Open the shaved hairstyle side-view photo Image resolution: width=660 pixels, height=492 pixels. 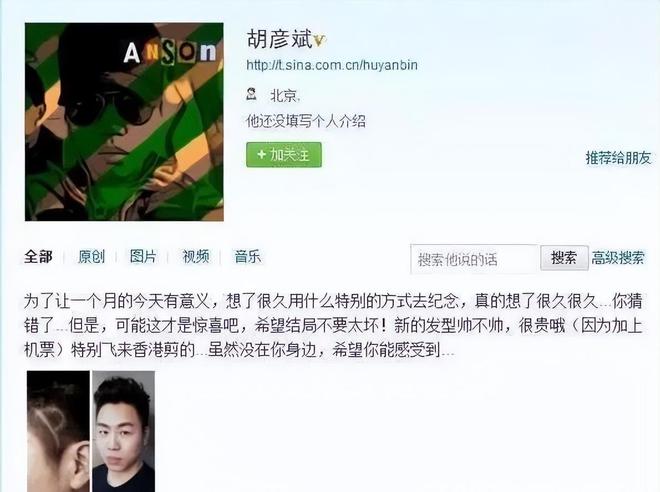[x=58, y=431]
